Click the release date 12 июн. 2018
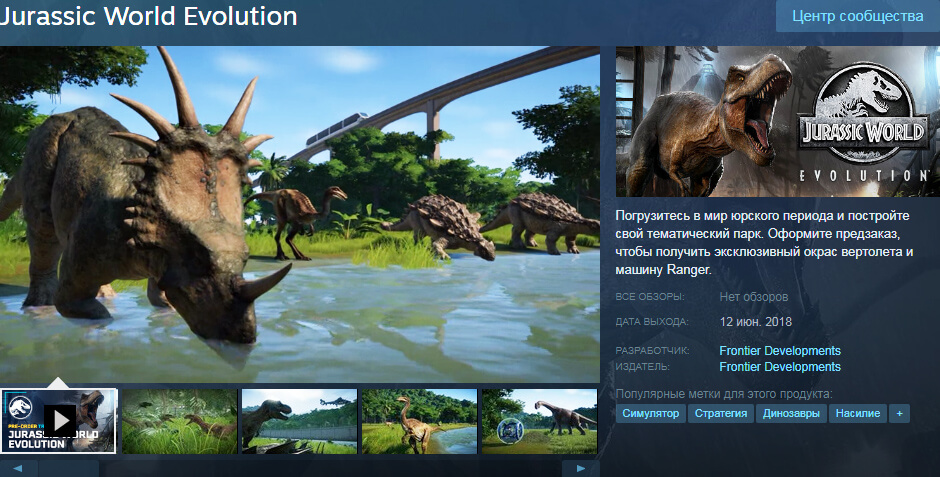This screenshot has height=477, width=940. 755,322
